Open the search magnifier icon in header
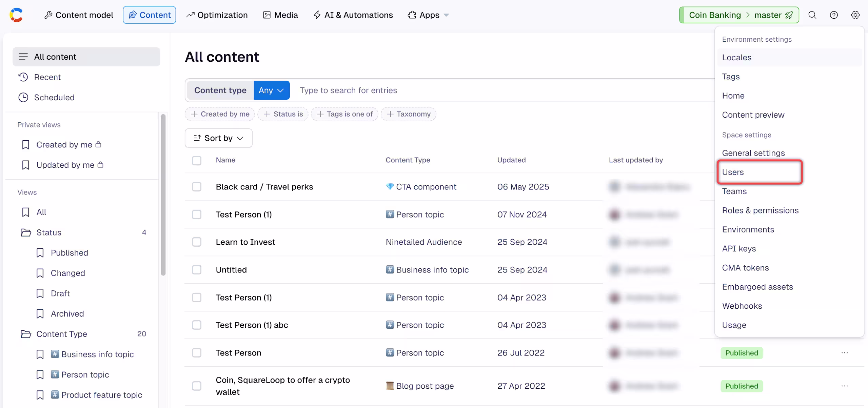Viewport: 868px width, 408px height. pos(812,15)
